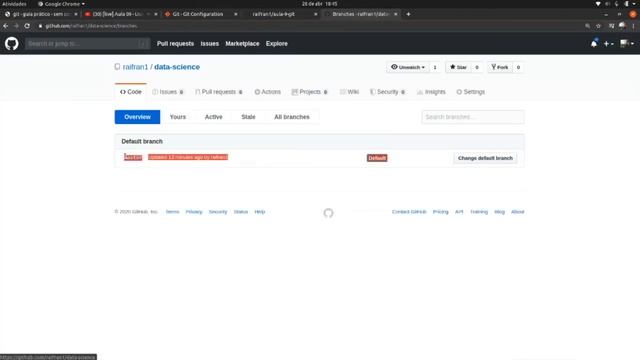The width and height of the screenshot is (640, 360).
Task: Focus the Search branches input
Action: (473, 117)
